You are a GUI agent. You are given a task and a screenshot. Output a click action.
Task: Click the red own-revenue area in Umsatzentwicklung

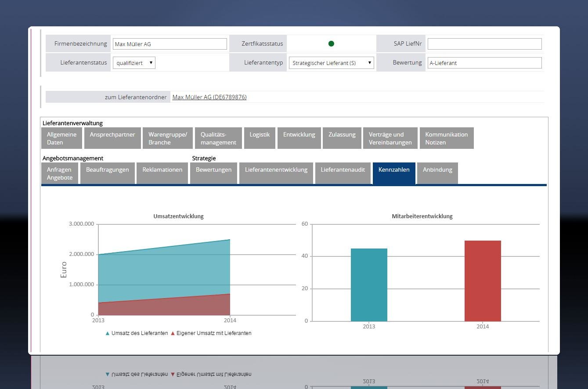(x=164, y=306)
